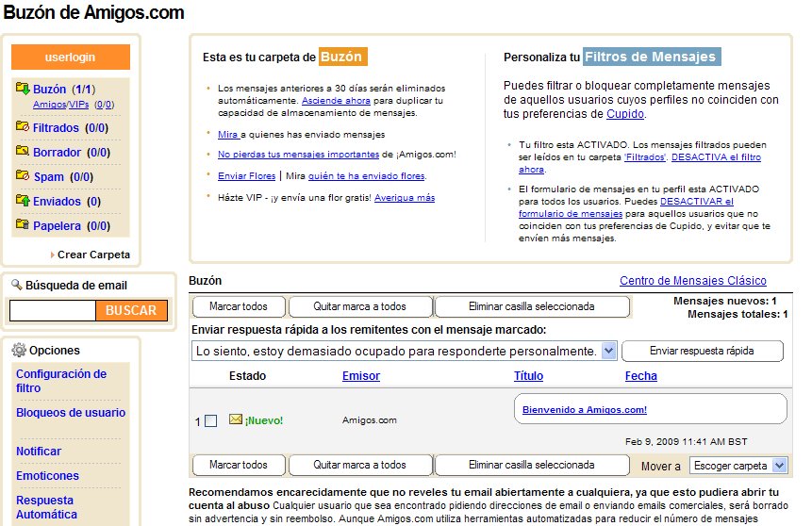Image resolution: width=812 pixels, height=526 pixels.
Task: Open the Enviados folder link
Action: pyautogui.click(x=57, y=202)
